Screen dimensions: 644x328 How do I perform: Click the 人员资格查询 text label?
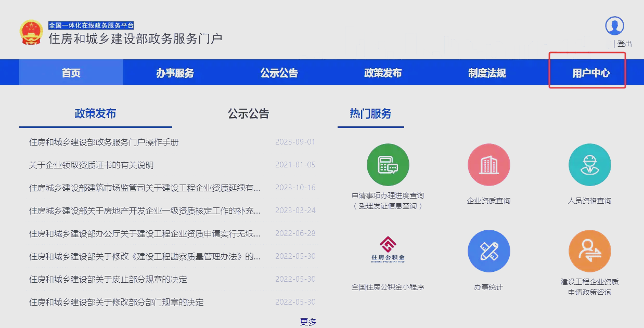[x=589, y=201]
